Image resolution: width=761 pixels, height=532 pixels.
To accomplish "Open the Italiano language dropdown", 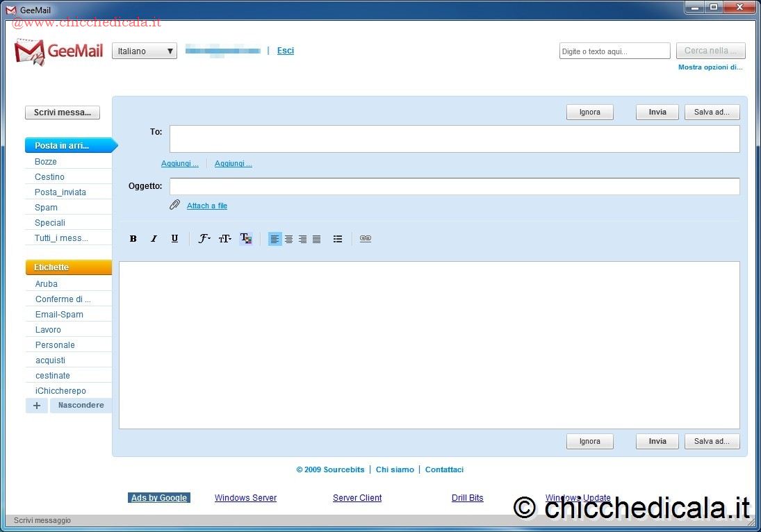I will pyautogui.click(x=145, y=51).
